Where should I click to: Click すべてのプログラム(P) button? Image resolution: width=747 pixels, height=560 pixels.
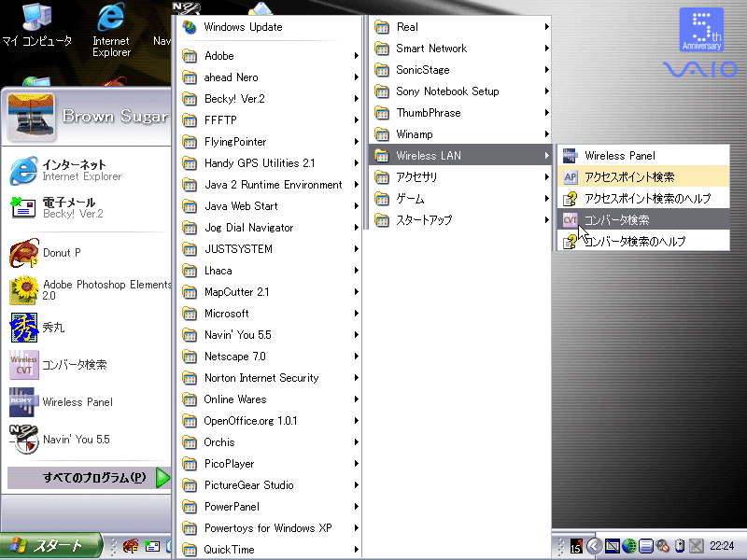[89, 478]
